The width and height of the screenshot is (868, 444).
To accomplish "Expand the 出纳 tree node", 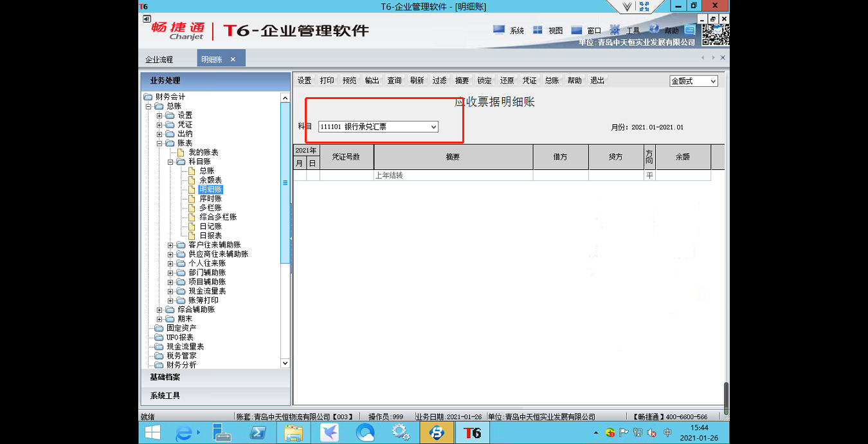I will [x=159, y=134].
